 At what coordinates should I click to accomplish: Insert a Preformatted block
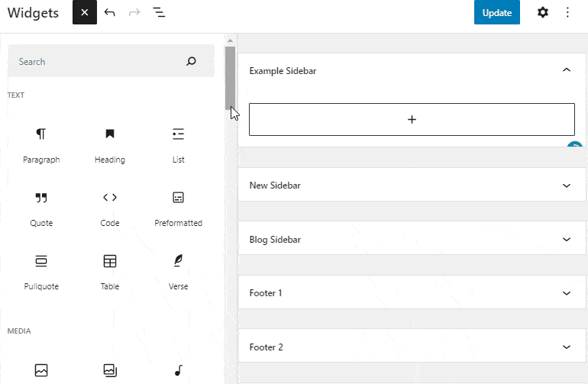179,209
